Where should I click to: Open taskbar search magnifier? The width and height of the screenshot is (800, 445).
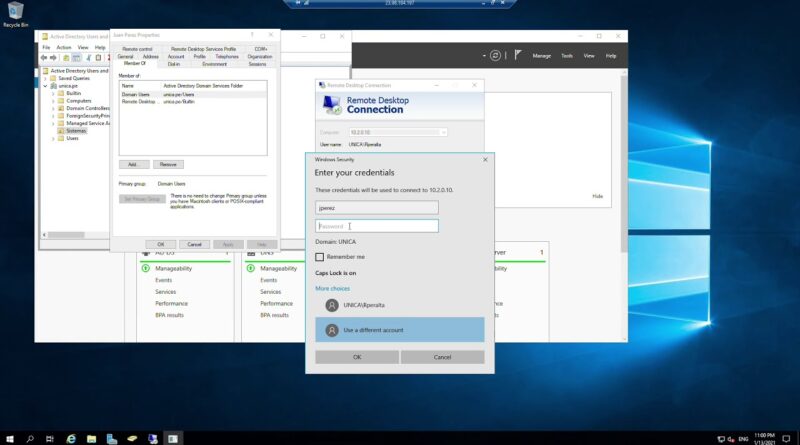(30, 439)
